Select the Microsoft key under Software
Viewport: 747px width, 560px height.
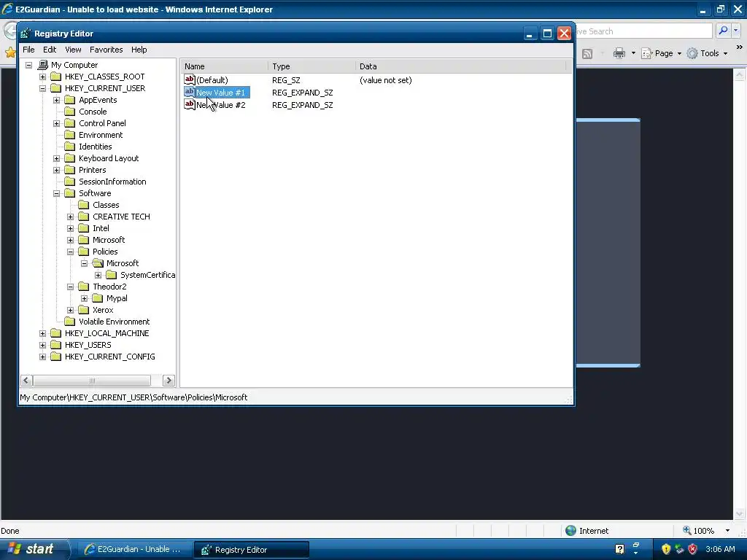pos(109,240)
